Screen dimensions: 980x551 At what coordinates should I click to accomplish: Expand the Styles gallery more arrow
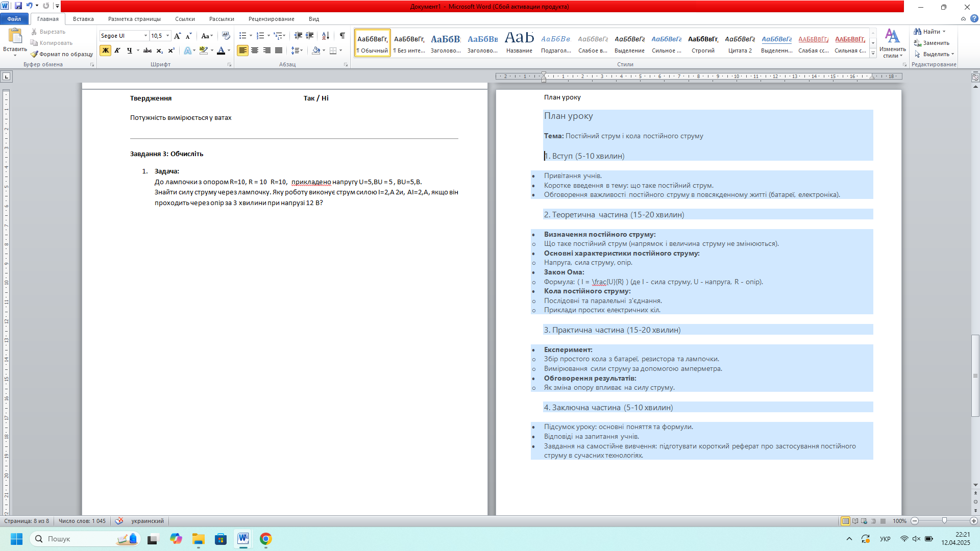pos(873,54)
